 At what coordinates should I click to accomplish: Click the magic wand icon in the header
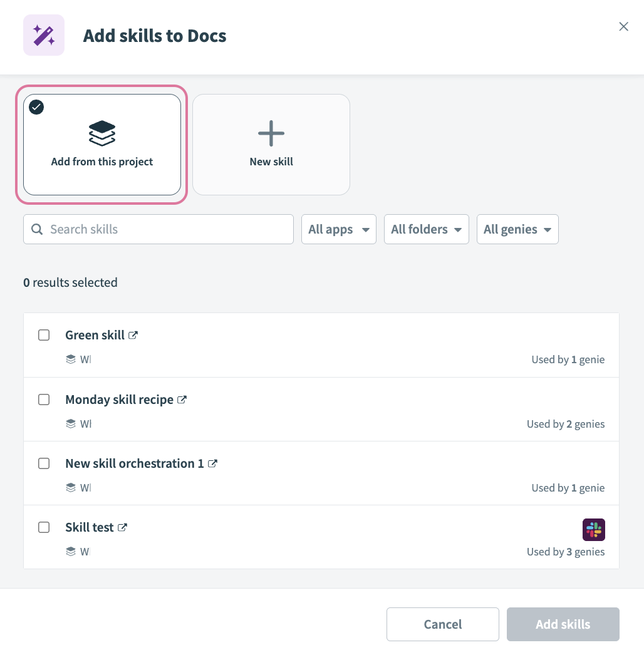[x=43, y=35]
